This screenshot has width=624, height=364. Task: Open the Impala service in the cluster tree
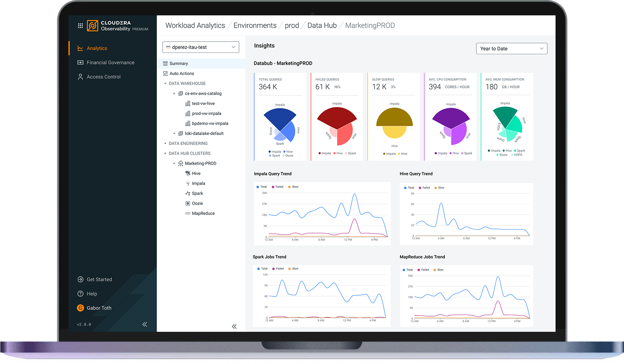188,183
